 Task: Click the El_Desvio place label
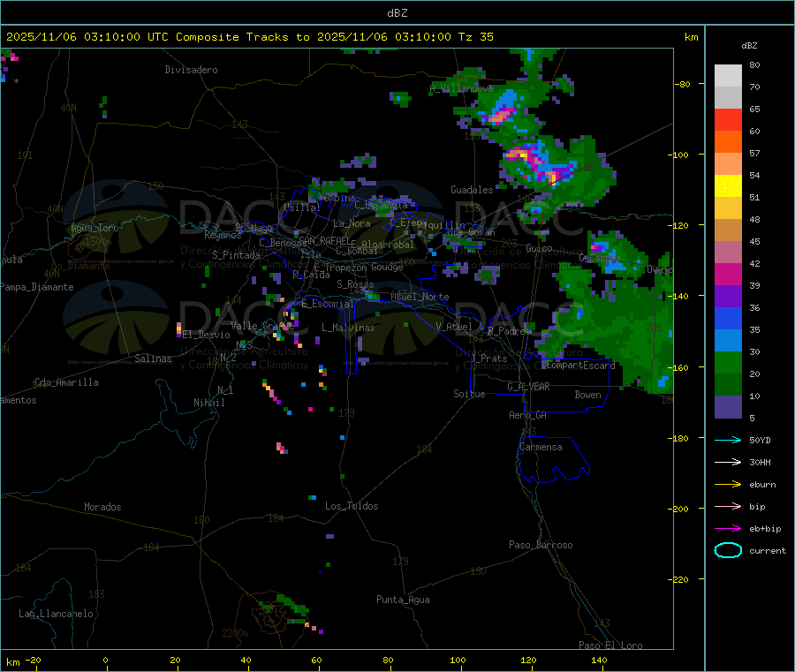pyautogui.click(x=206, y=335)
